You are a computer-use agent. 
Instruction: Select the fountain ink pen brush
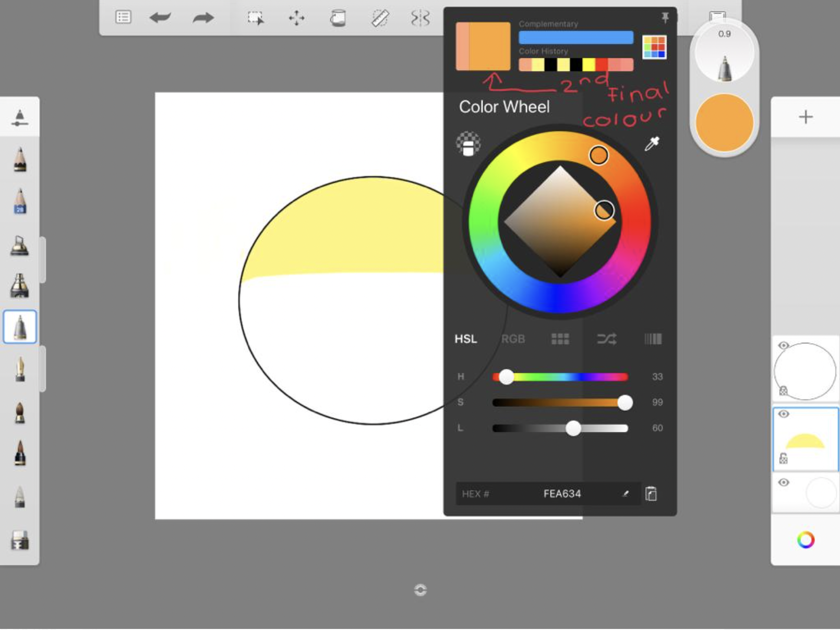[20, 369]
